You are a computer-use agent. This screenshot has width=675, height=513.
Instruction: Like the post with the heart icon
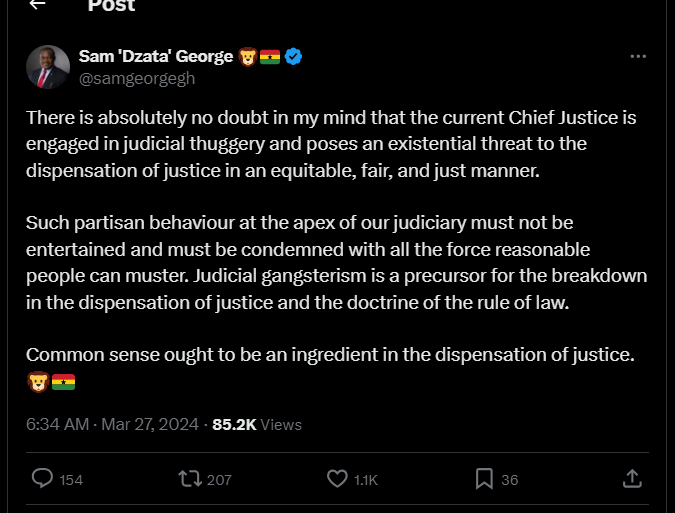pyautogui.click(x=338, y=479)
